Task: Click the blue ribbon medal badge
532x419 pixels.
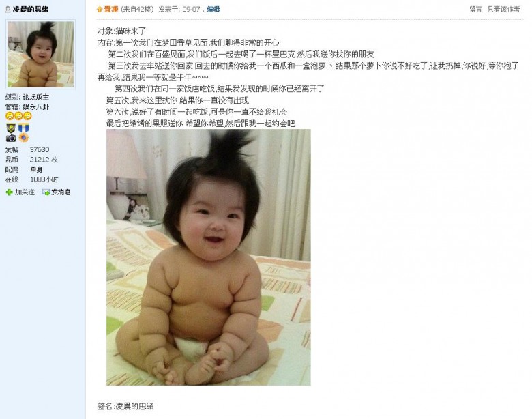Action: pos(23,128)
